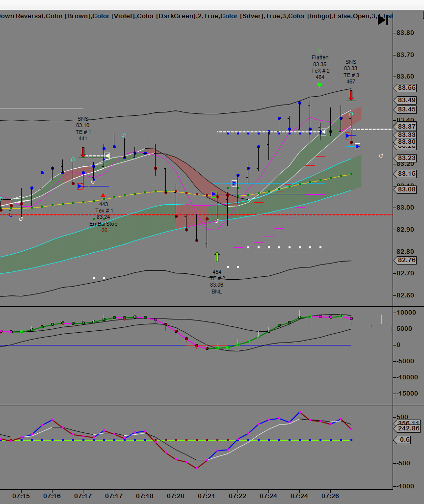Click the skip-to-latest-bar icon at top right
This screenshot has height=504, width=424.
point(383,20)
